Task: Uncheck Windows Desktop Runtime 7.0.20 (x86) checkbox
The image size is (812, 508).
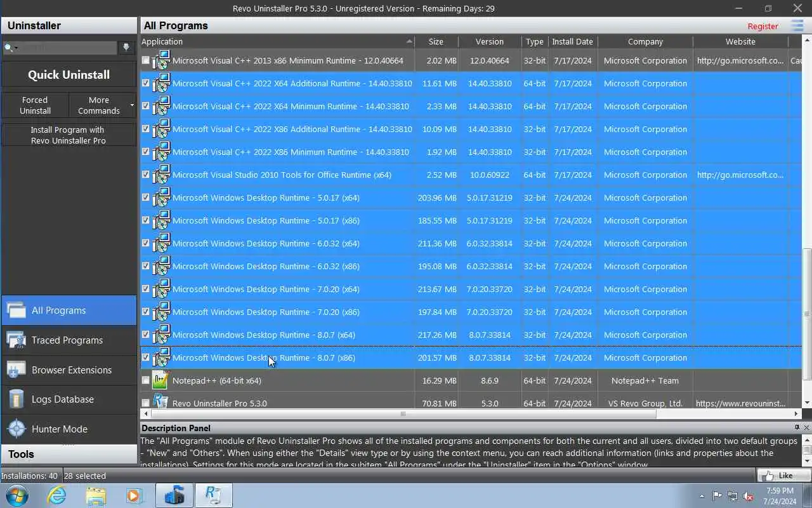Action: click(146, 312)
